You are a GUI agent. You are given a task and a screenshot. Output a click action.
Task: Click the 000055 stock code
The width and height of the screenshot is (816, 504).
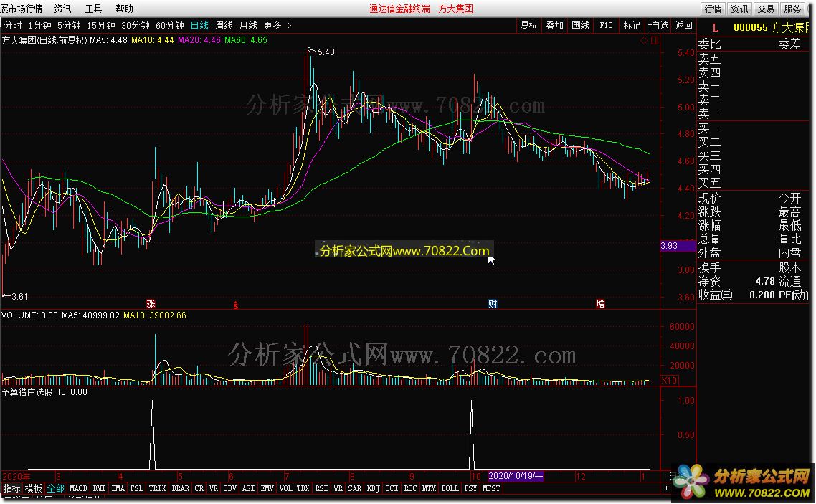751,28
